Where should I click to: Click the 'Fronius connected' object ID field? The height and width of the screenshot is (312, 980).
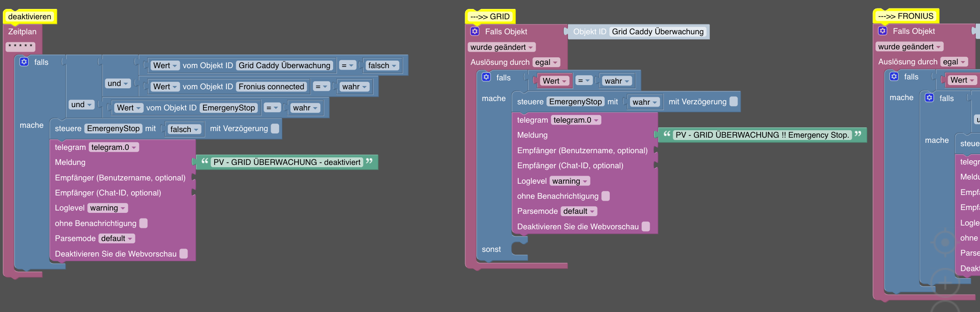point(271,86)
